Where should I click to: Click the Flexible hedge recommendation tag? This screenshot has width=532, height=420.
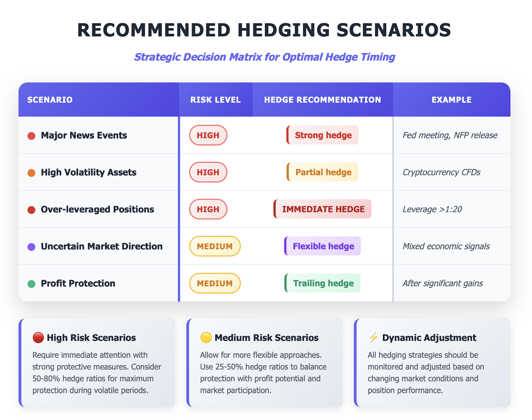click(323, 246)
